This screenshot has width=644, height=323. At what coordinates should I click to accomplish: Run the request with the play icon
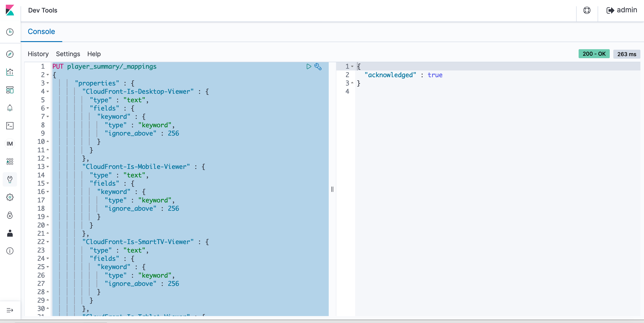(x=309, y=66)
